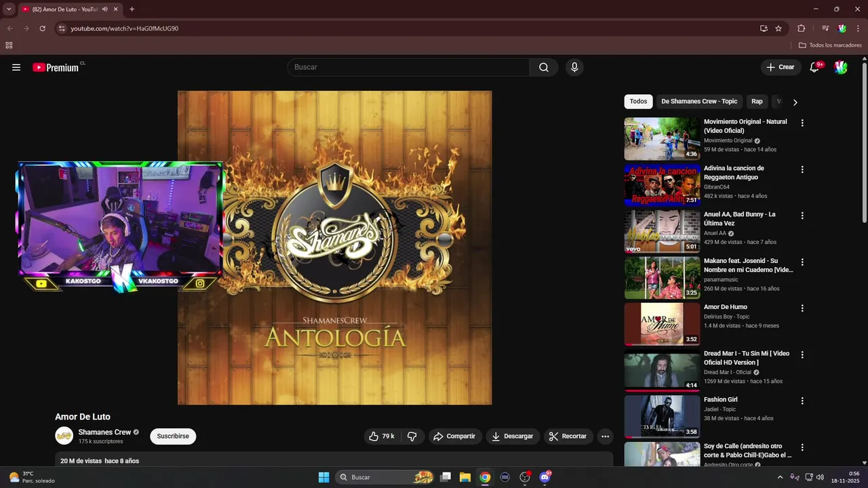Open options for Amor De Humo video

pos(802,308)
